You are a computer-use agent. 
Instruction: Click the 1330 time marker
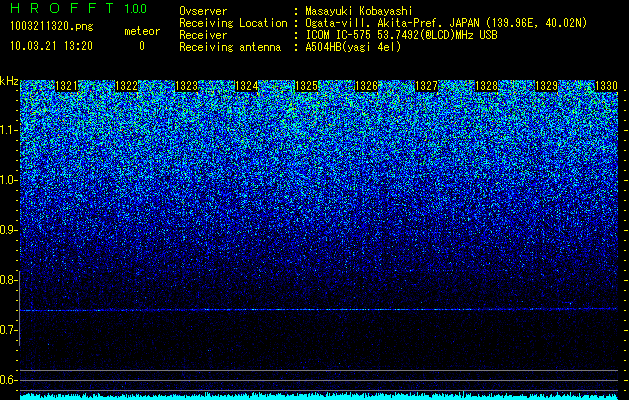[x=606, y=86]
